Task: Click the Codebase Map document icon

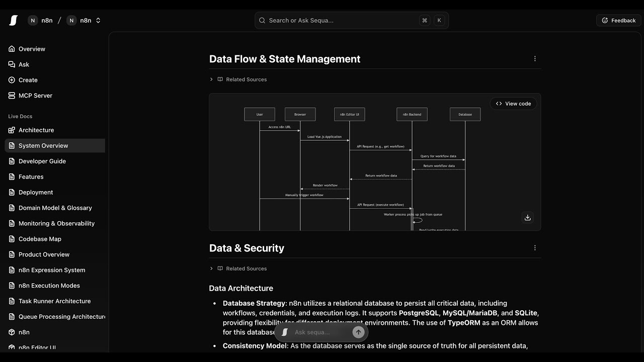Action: click(12, 239)
